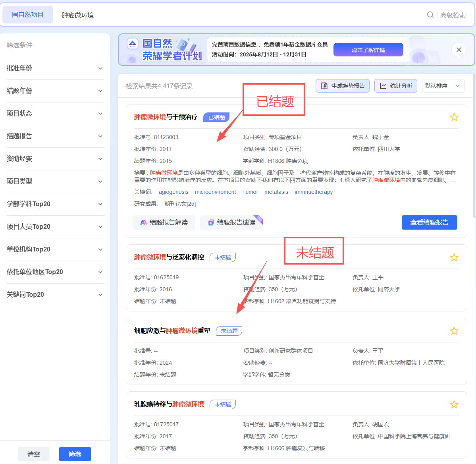
Task: Click text 批准号: 81123003
Action: click(x=156, y=137)
